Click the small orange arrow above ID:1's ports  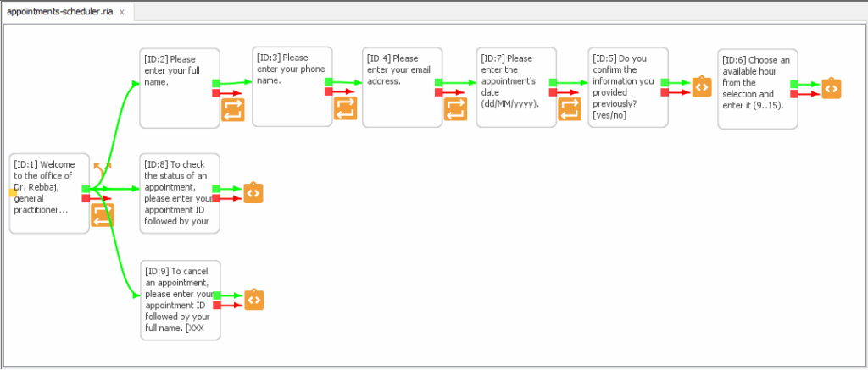coord(103,168)
